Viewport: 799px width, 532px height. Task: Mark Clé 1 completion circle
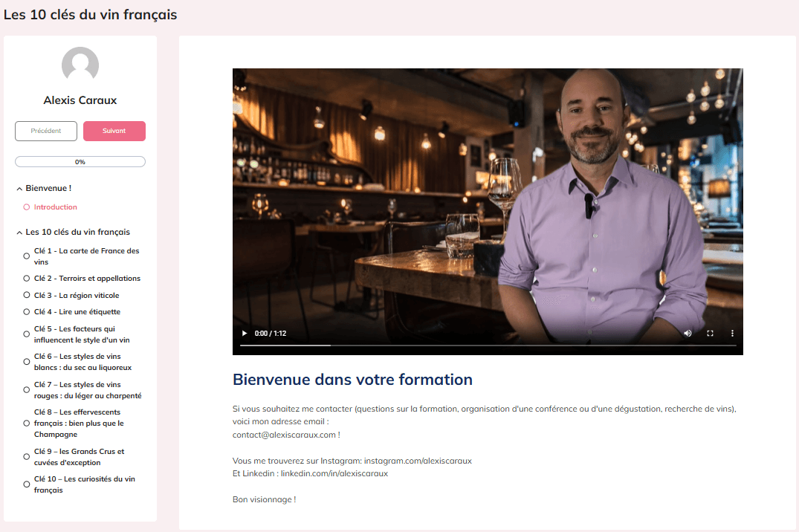[x=27, y=256]
